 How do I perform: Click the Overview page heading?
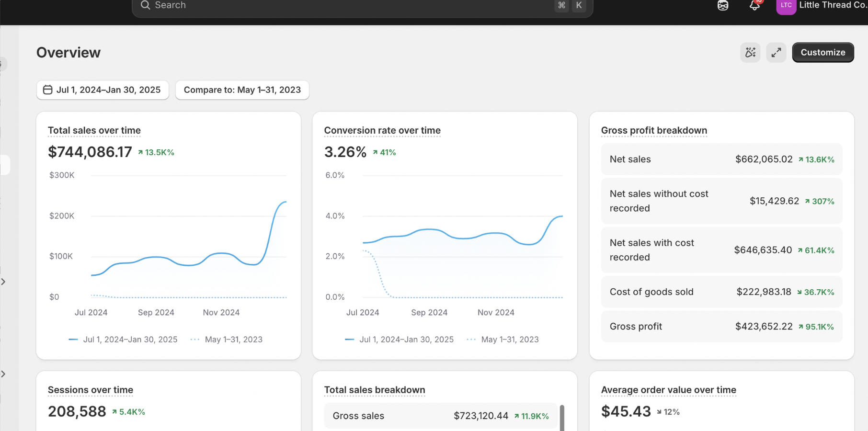click(69, 53)
